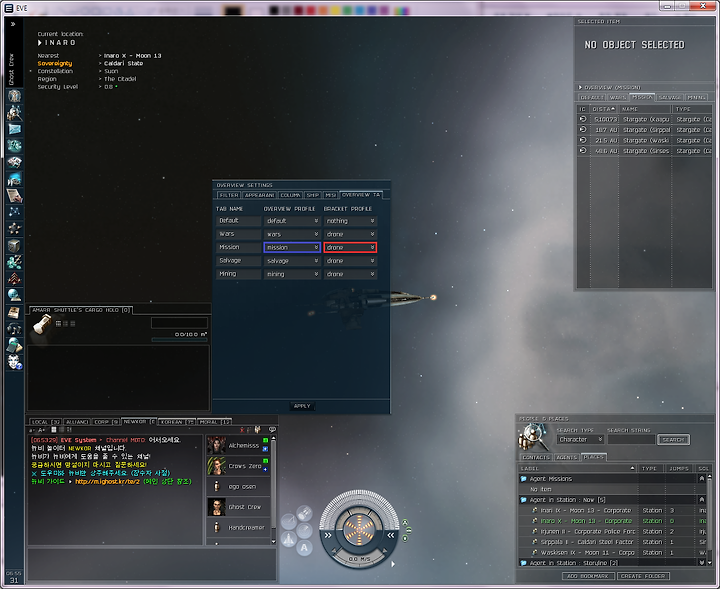Select Ghost Crew portrait in chat members
This screenshot has height=589, width=720.
pos(216,507)
